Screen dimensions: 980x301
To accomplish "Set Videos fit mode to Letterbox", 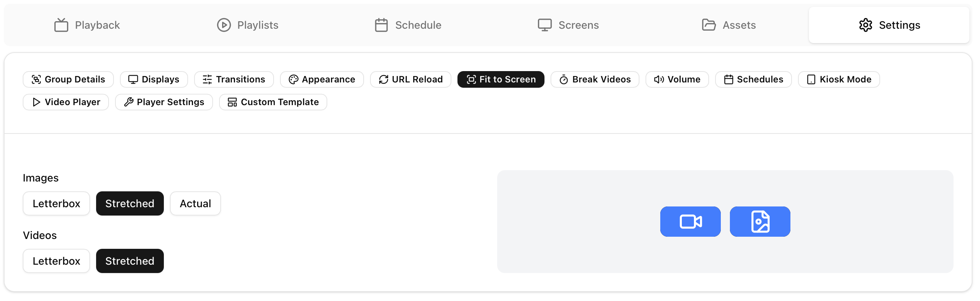I will click(56, 261).
